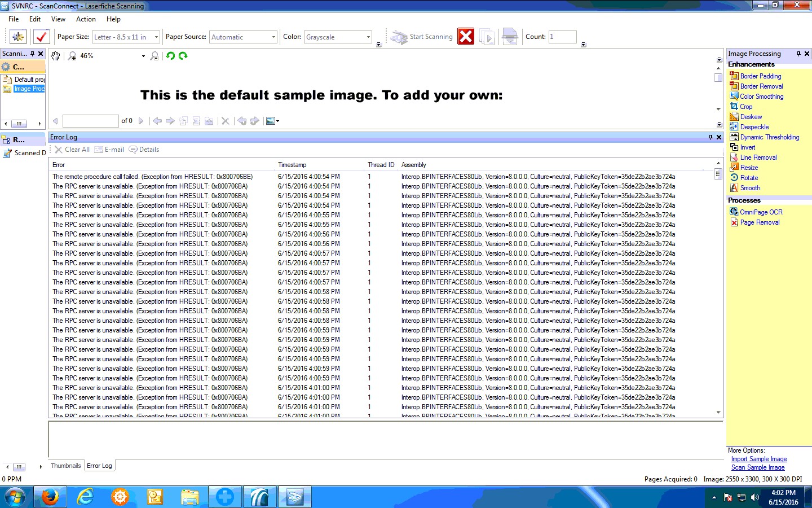The image size is (812, 508).
Task: Open the image view mode icon dropdown
Action: [272, 121]
